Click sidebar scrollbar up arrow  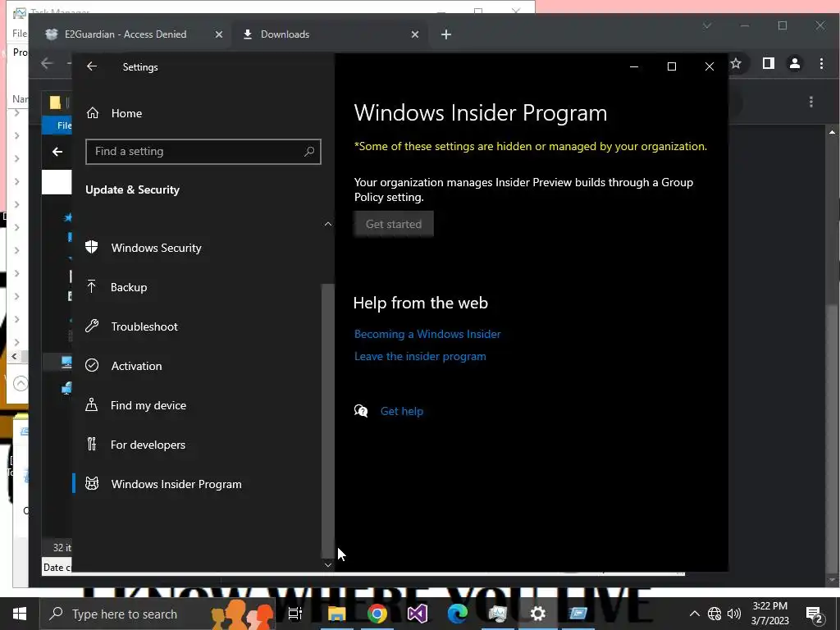click(328, 224)
